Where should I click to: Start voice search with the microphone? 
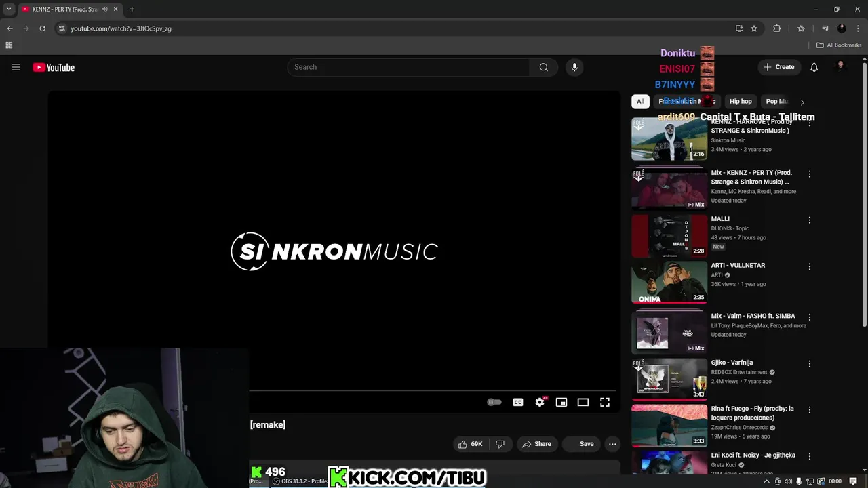pos(574,67)
